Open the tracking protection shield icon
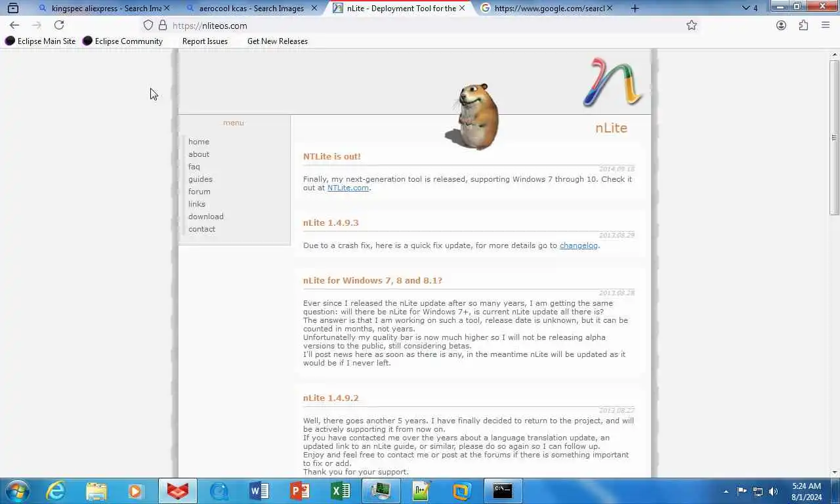The image size is (840, 504). 148,25
